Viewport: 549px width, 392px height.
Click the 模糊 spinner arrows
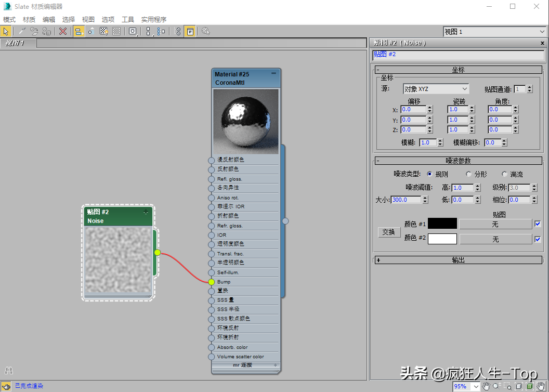tap(440, 142)
